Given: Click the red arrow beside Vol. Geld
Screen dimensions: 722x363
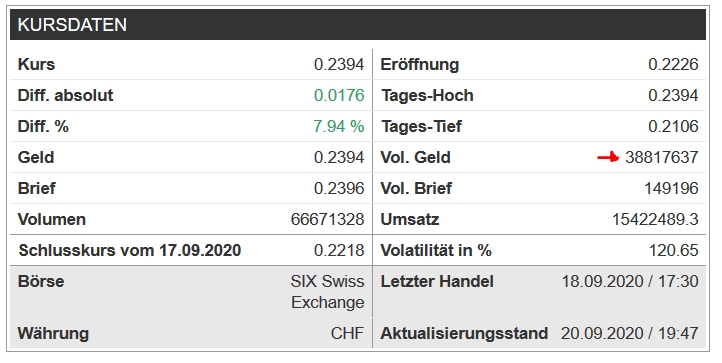Looking at the screenshot, I should [608, 158].
